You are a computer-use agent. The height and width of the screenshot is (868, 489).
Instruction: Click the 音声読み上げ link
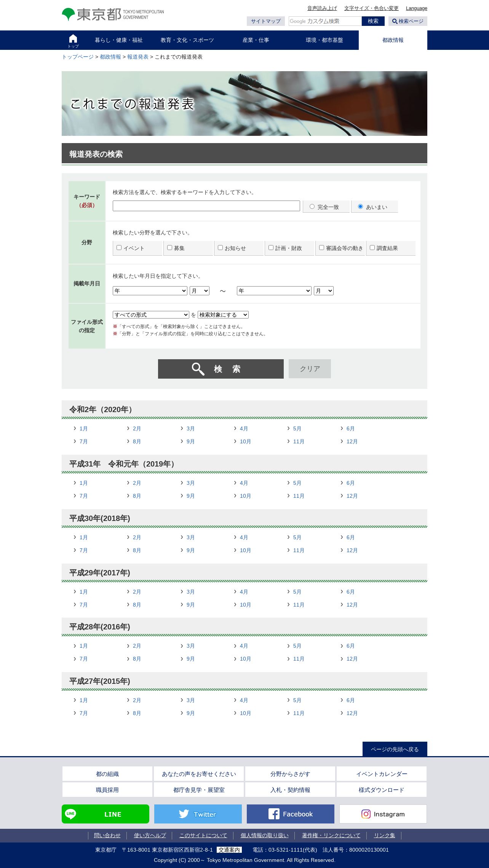click(322, 8)
